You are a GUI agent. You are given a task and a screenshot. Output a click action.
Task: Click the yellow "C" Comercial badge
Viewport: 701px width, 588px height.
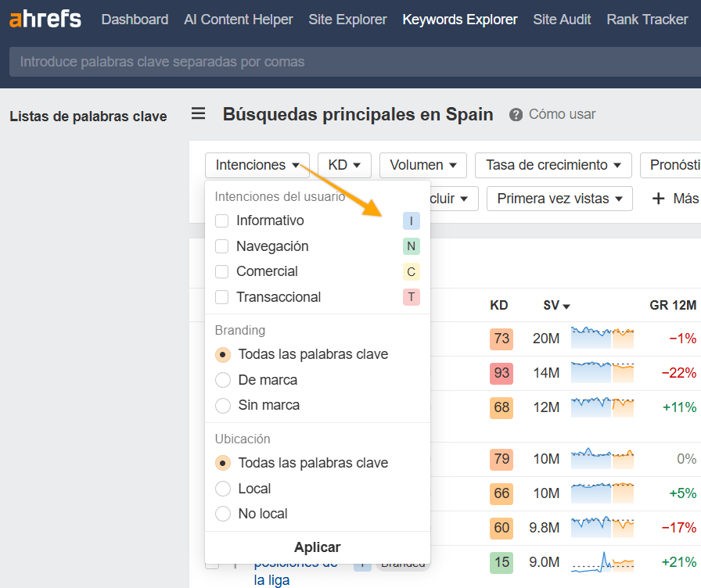pos(411,271)
